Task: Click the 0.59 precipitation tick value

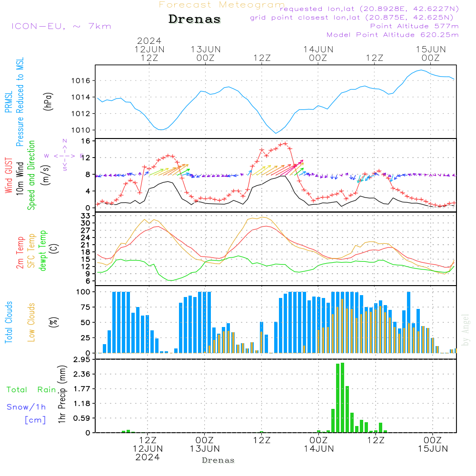Action: tap(82, 418)
